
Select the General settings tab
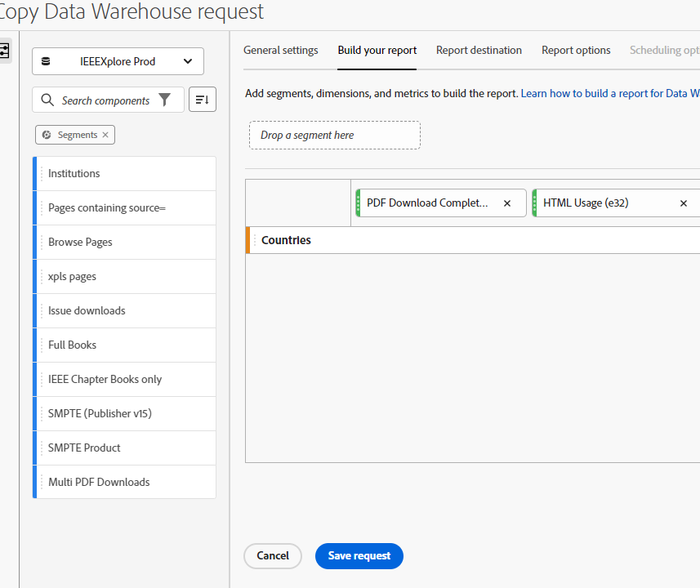280,50
